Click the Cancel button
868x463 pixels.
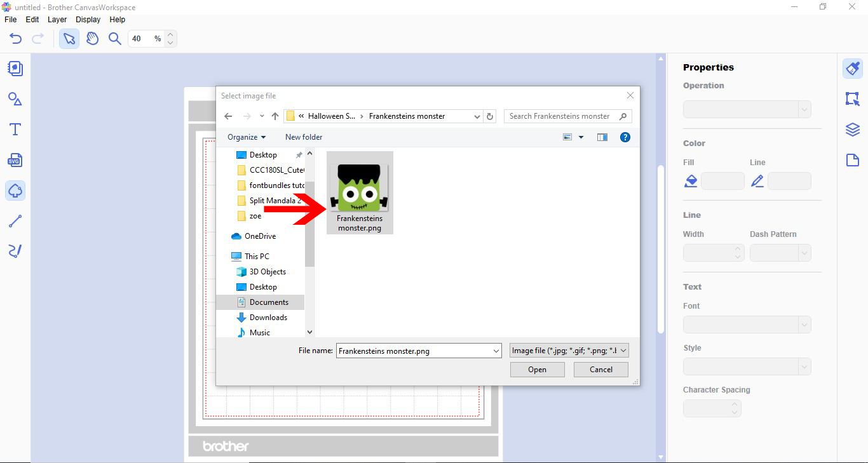click(601, 370)
